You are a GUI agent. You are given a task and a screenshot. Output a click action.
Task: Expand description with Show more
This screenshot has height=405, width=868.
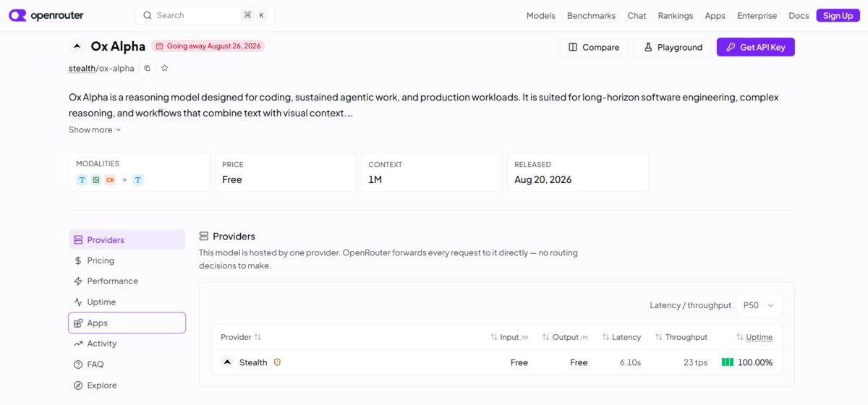[x=95, y=130]
